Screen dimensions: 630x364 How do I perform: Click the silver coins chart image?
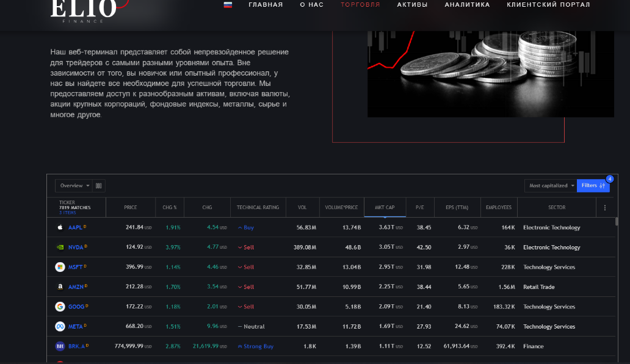491,74
